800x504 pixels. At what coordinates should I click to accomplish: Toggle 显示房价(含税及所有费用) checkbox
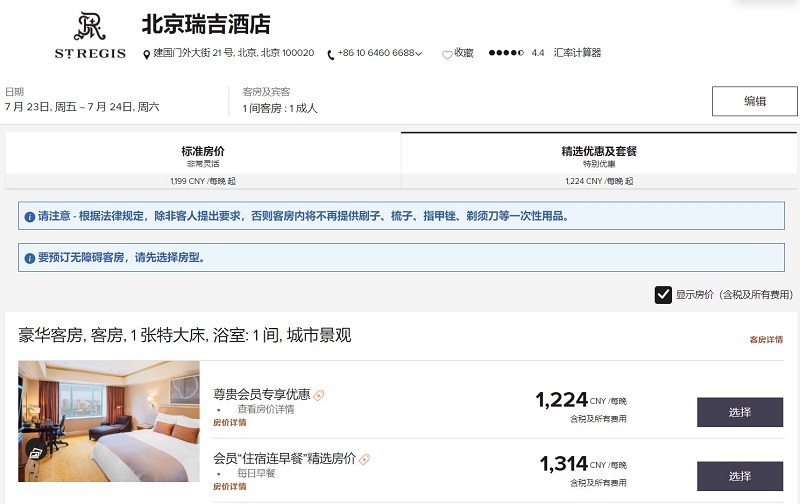[663, 294]
